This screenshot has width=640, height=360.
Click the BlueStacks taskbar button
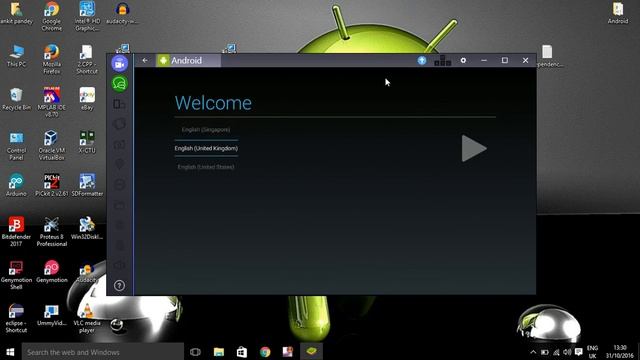pyautogui.click(x=311, y=351)
